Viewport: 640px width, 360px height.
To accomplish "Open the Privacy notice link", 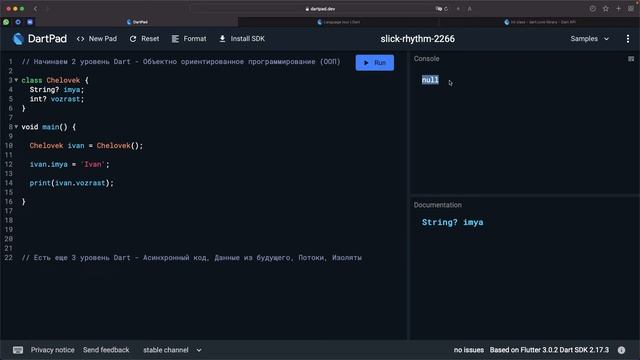I will (53, 350).
